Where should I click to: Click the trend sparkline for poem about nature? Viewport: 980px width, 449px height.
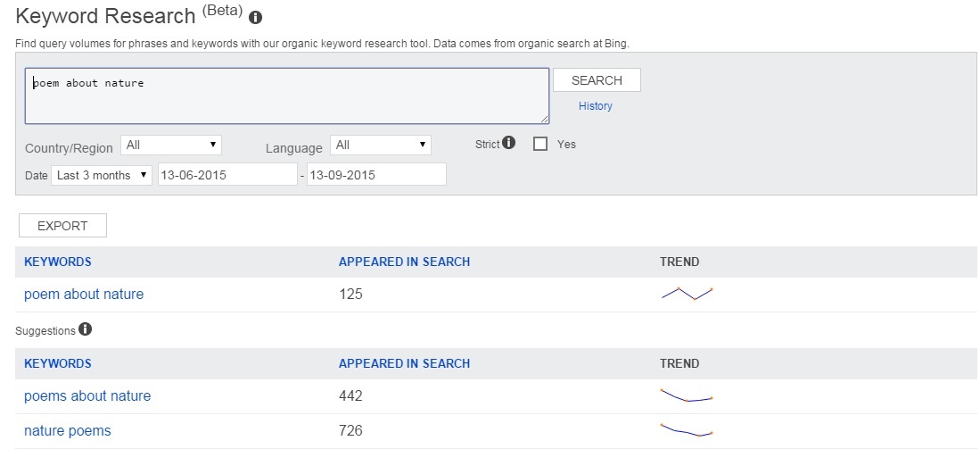687,293
